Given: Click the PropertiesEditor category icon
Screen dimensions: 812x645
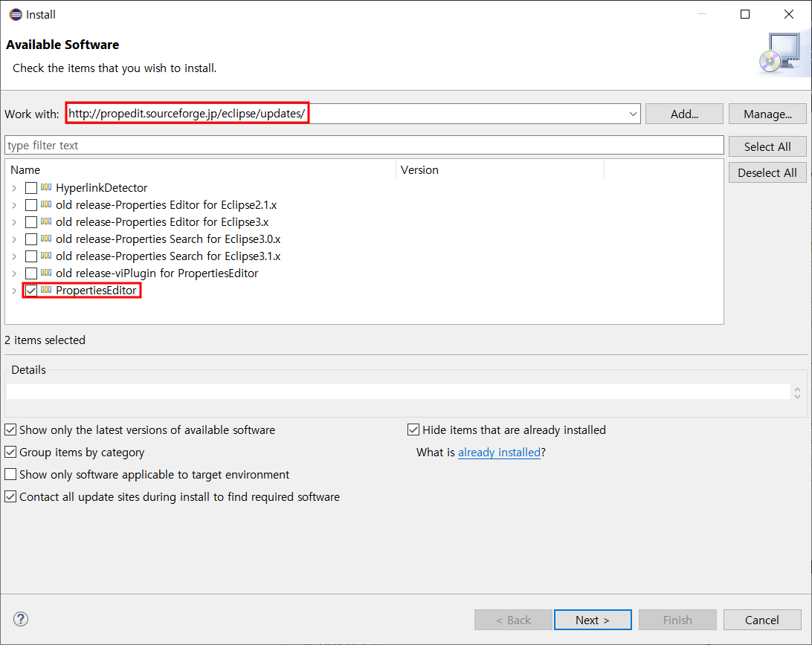Looking at the screenshot, I should (x=46, y=289).
